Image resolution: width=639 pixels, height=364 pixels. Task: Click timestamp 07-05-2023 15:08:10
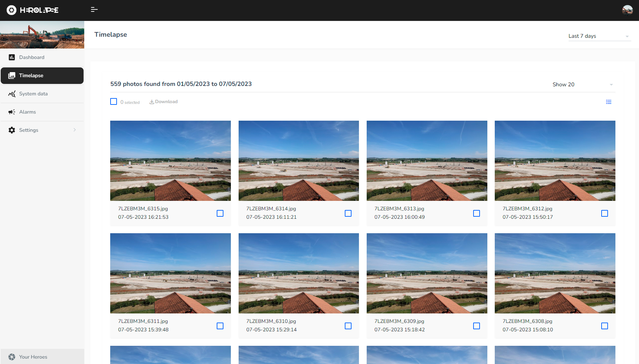528,330
